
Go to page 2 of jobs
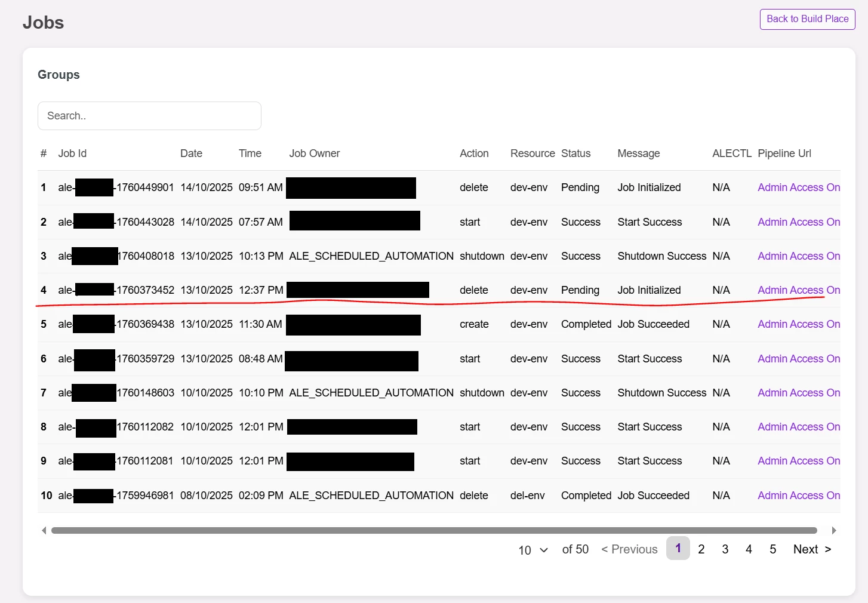pyautogui.click(x=701, y=549)
